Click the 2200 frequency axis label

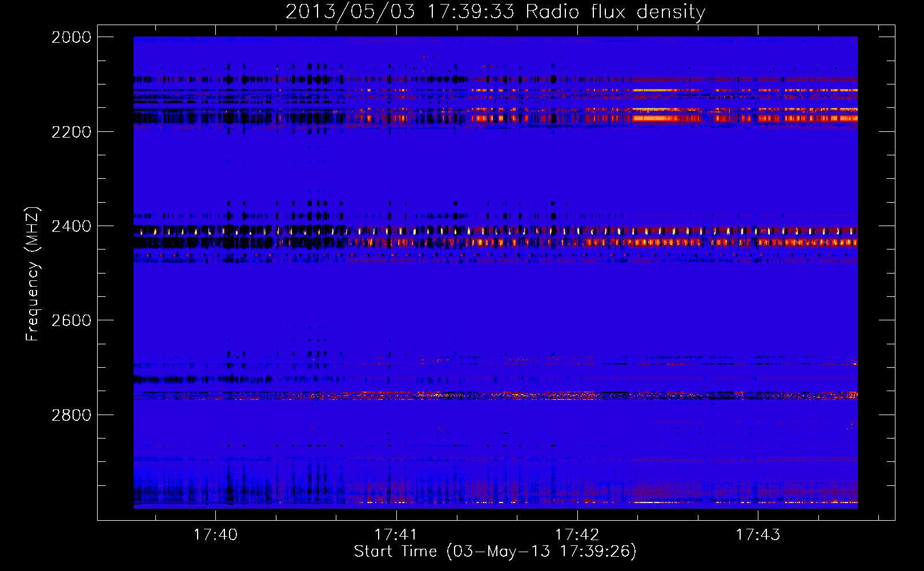(71, 132)
